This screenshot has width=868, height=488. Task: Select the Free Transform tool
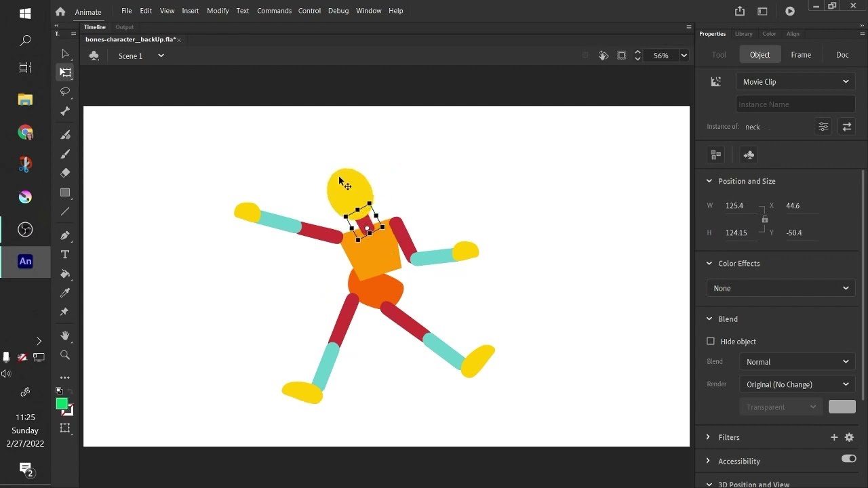[65, 73]
